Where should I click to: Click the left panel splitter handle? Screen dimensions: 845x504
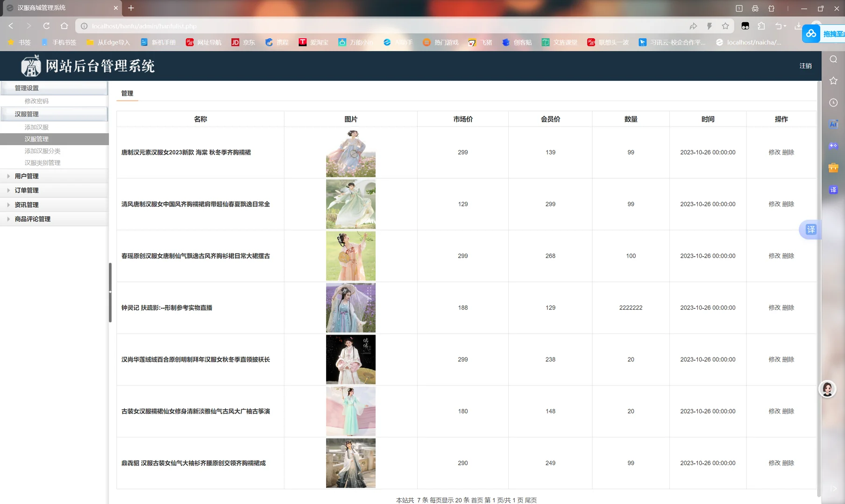110,292
